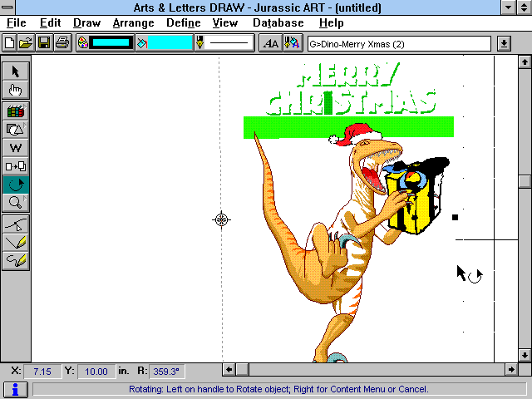The width and height of the screenshot is (532, 399).
Task: Select the magnifier zoom tool
Action: pos(16,202)
